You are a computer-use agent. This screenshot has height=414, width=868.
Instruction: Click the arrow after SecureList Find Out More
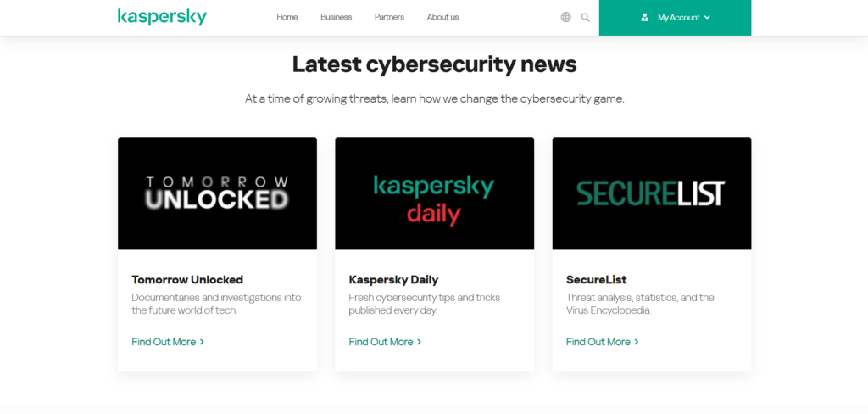636,342
